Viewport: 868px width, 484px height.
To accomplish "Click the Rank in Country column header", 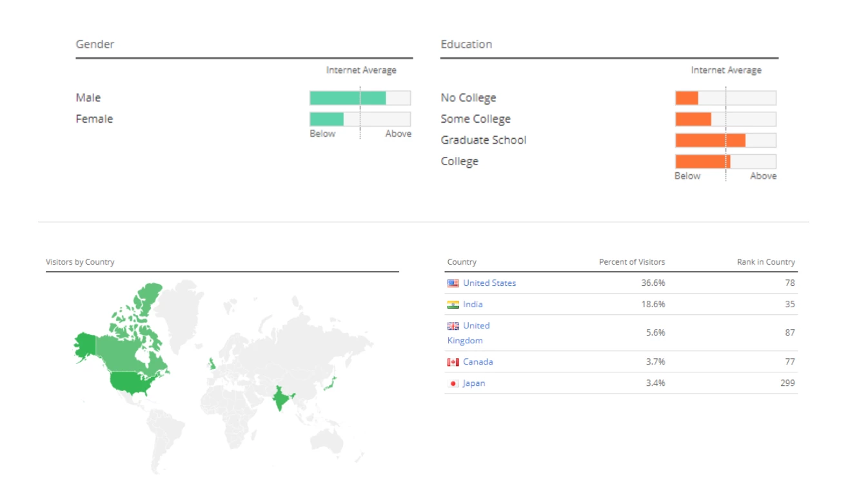I will pyautogui.click(x=765, y=262).
